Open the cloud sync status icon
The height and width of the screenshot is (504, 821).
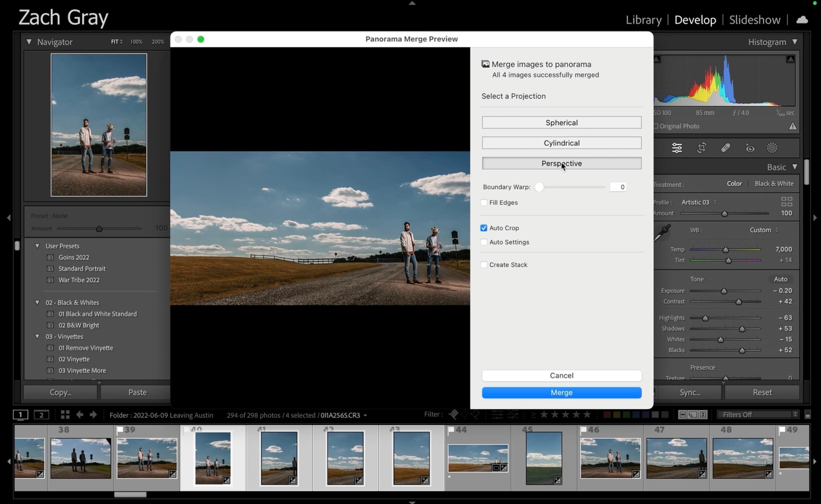(x=802, y=20)
